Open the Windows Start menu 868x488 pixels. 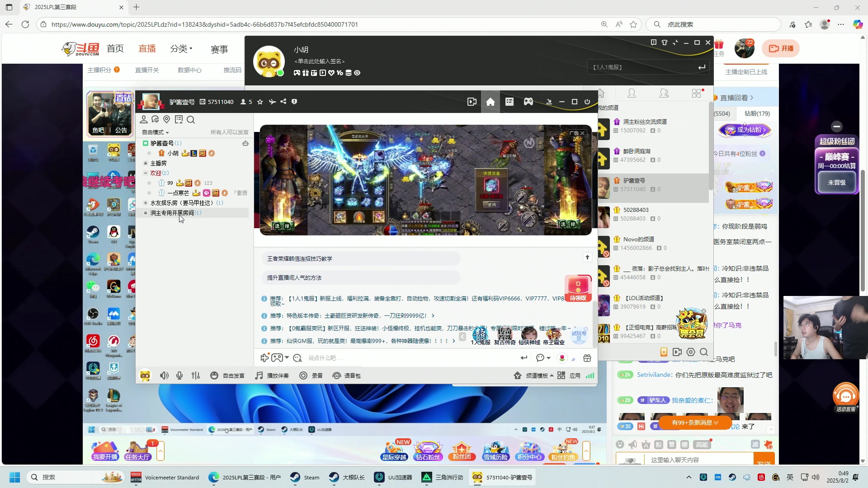(x=14, y=478)
